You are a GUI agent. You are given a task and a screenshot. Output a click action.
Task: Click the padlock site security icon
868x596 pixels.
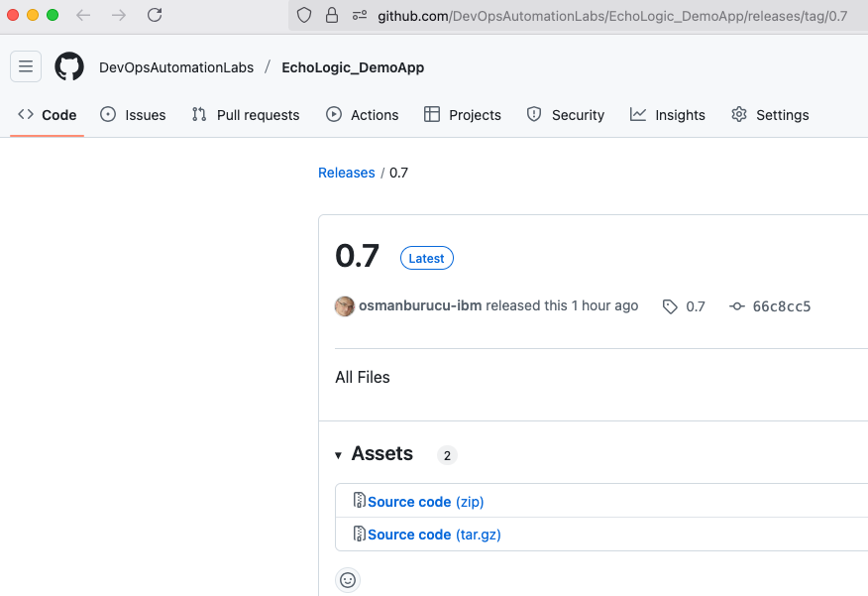click(332, 15)
